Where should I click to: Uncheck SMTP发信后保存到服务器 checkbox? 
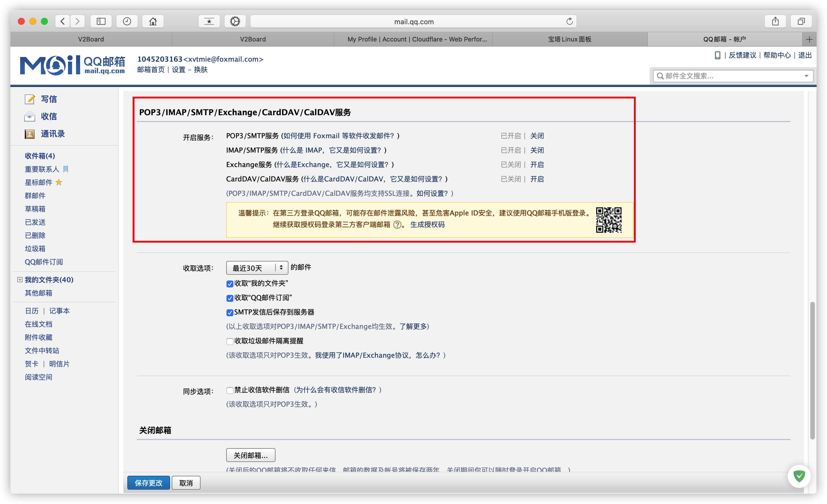point(230,313)
